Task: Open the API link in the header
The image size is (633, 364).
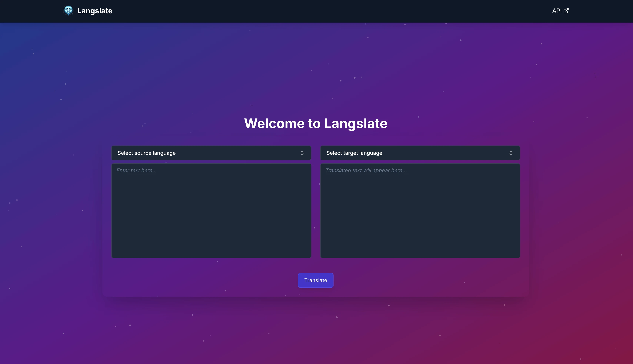Action: coord(560,11)
